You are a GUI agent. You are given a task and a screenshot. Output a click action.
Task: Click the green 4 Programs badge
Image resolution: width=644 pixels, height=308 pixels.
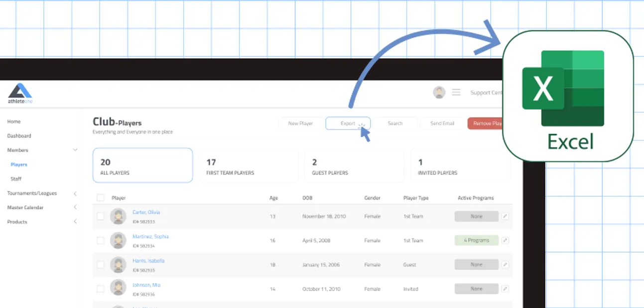point(476,240)
